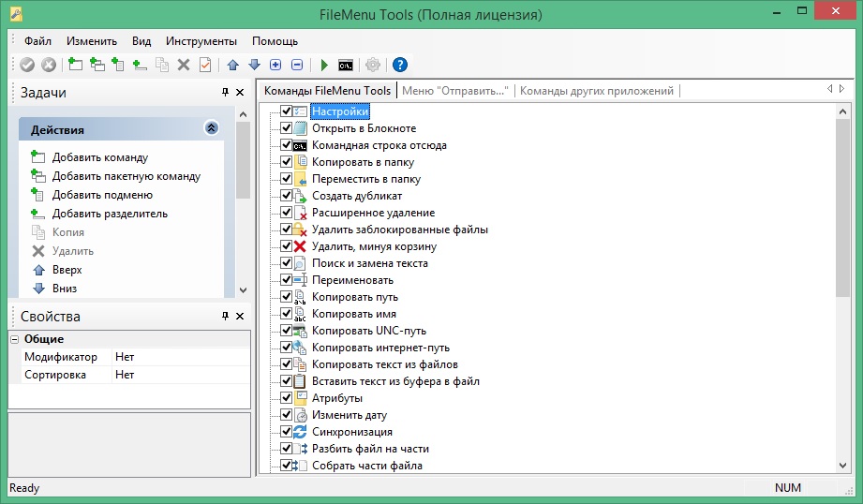Collapse the "Действия" section with chevron button
Viewport: 863px width, 504px height.
pos(211,129)
